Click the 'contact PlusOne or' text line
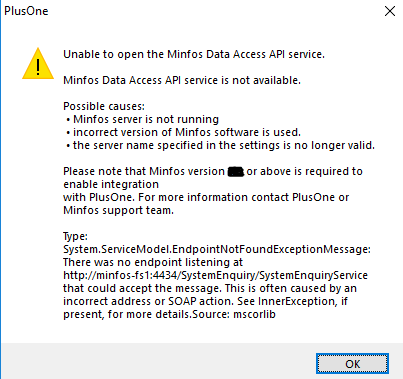The width and height of the screenshot is (403, 379). pyautogui.click(x=206, y=197)
